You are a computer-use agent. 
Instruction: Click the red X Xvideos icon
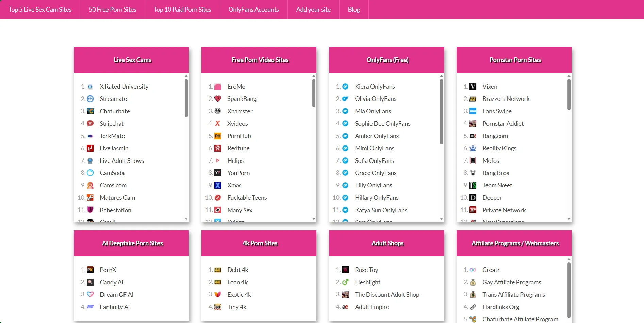pos(218,124)
